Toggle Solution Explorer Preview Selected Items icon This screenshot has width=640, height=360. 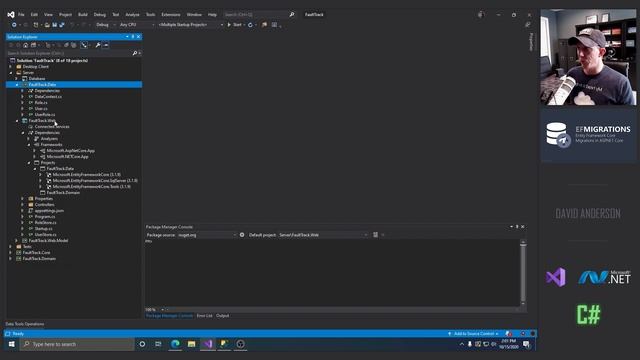click(x=106, y=45)
